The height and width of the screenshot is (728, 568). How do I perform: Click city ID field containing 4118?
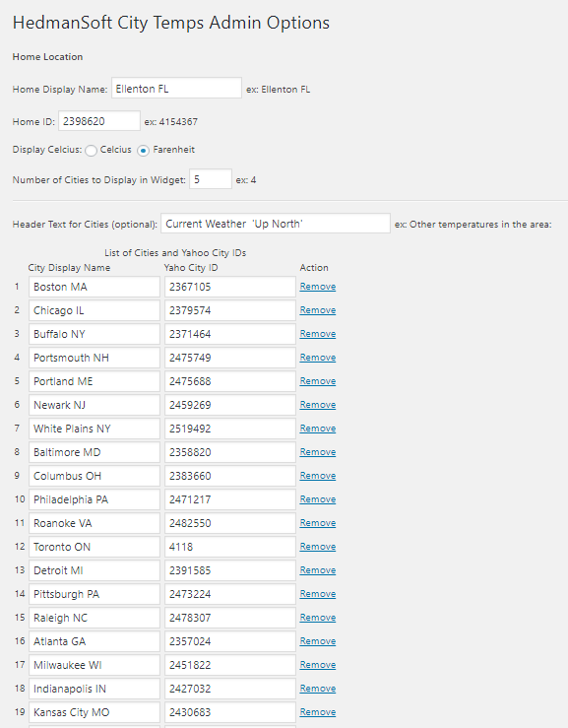pos(230,548)
